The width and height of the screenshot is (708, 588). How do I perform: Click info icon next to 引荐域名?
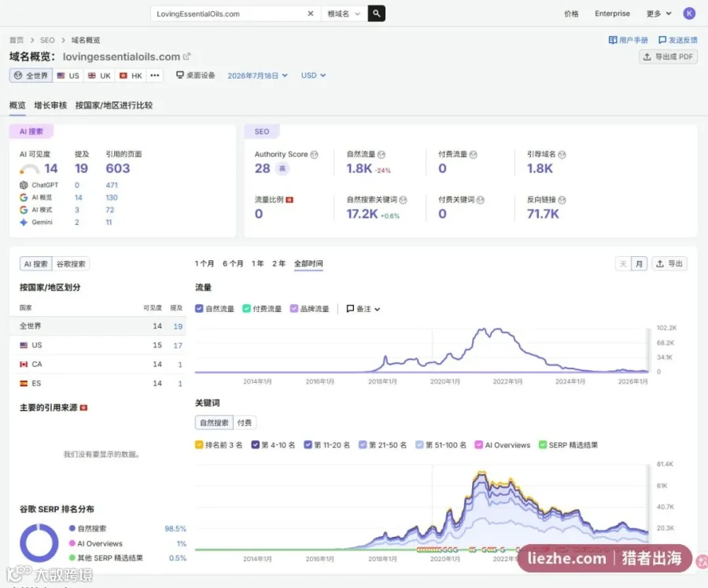pos(562,155)
